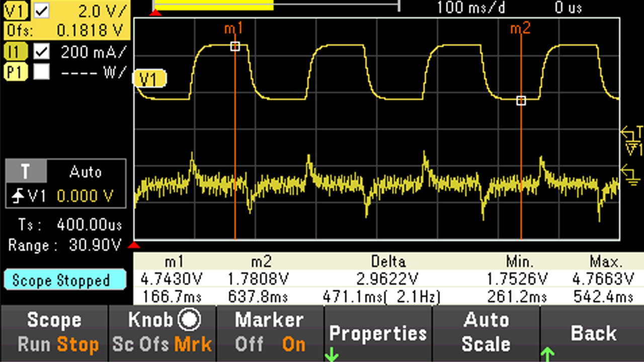The image size is (644, 362).
Task: Click the T trigger icon
Action: point(25,172)
